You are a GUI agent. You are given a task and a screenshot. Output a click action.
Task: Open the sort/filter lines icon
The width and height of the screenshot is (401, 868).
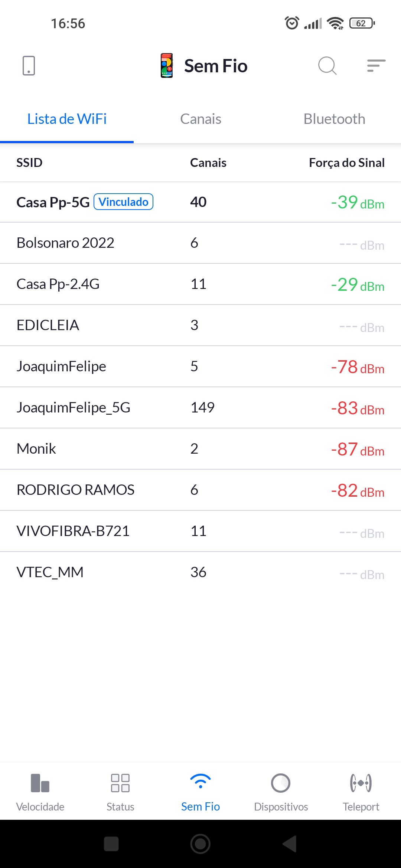[376, 66]
